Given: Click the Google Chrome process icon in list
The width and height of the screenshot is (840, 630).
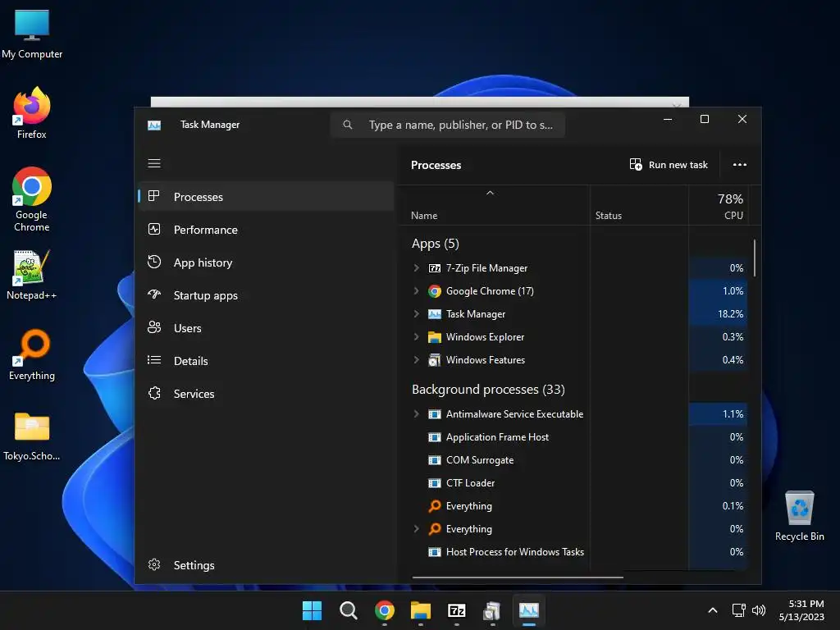Looking at the screenshot, I should (435, 291).
